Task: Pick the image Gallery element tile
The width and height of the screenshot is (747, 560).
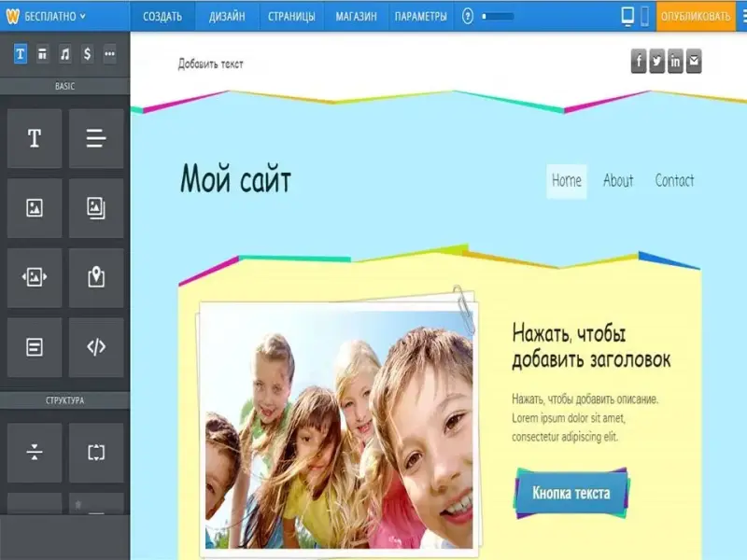Action: click(96, 208)
